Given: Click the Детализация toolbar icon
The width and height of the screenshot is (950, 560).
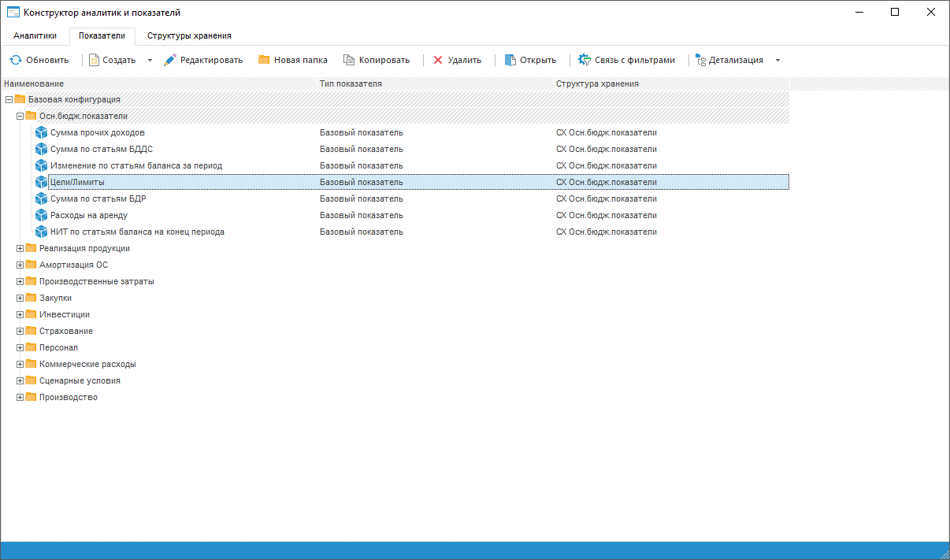Looking at the screenshot, I should [700, 60].
